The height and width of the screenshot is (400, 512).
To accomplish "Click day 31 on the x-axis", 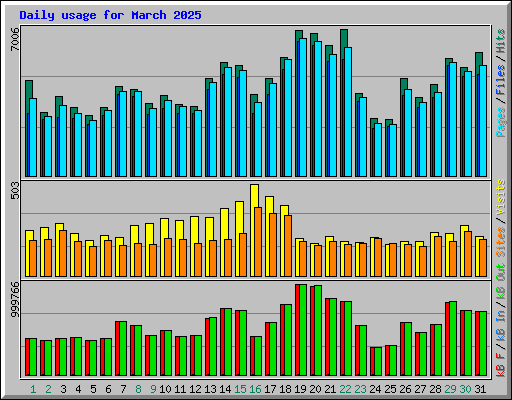I will click(480, 389).
